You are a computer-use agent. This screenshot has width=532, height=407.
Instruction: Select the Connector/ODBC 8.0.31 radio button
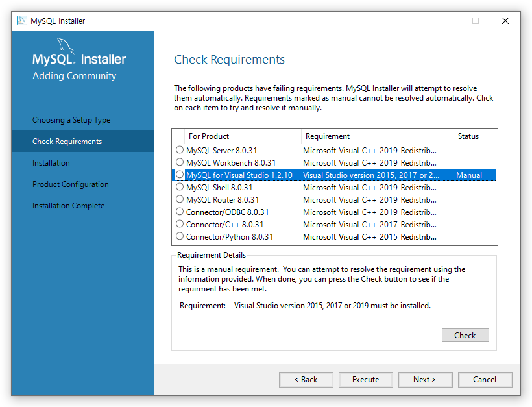pos(180,212)
